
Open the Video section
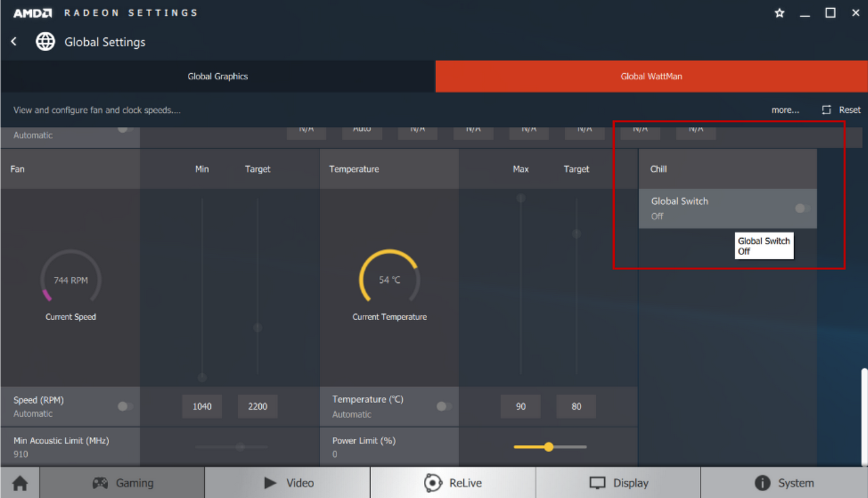[x=288, y=483]
